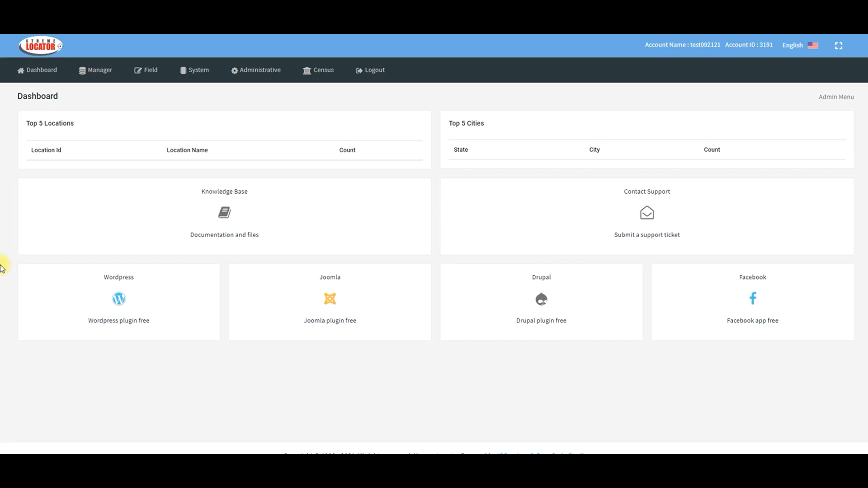Click the Admin Menu breadcrumb

tap(836, 97)
